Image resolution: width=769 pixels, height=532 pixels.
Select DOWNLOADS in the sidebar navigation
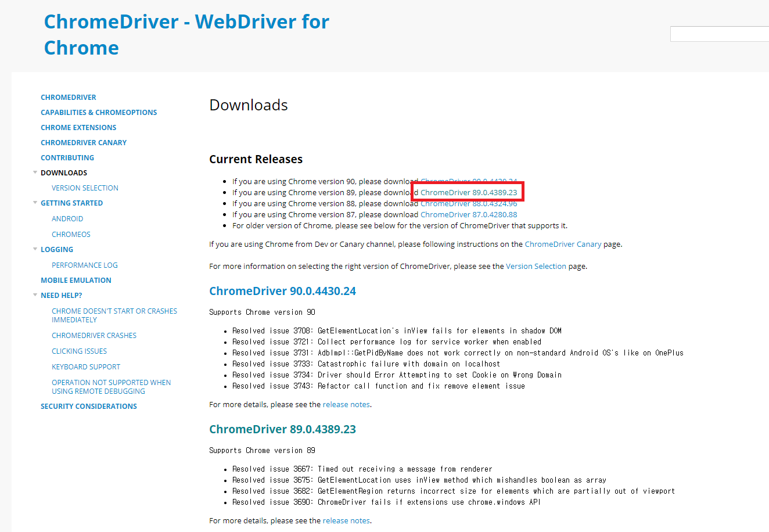click(64, 173)
